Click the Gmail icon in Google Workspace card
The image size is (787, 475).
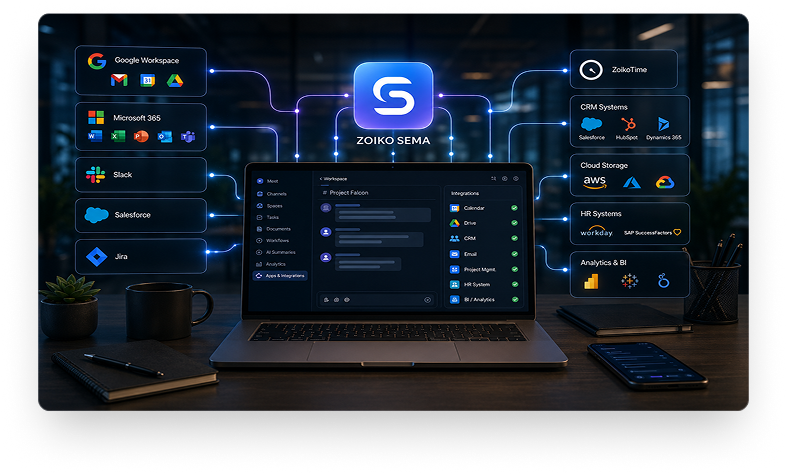click(119, 80)
